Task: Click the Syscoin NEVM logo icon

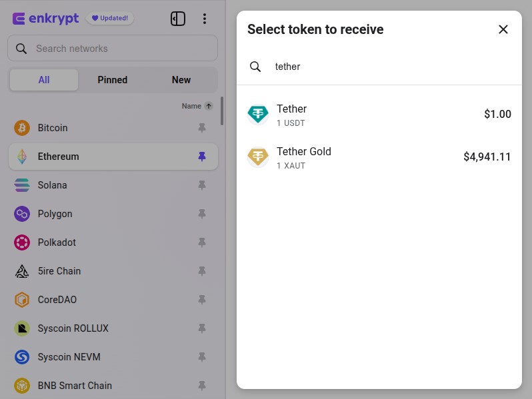Action: click(x=22, y=357)
